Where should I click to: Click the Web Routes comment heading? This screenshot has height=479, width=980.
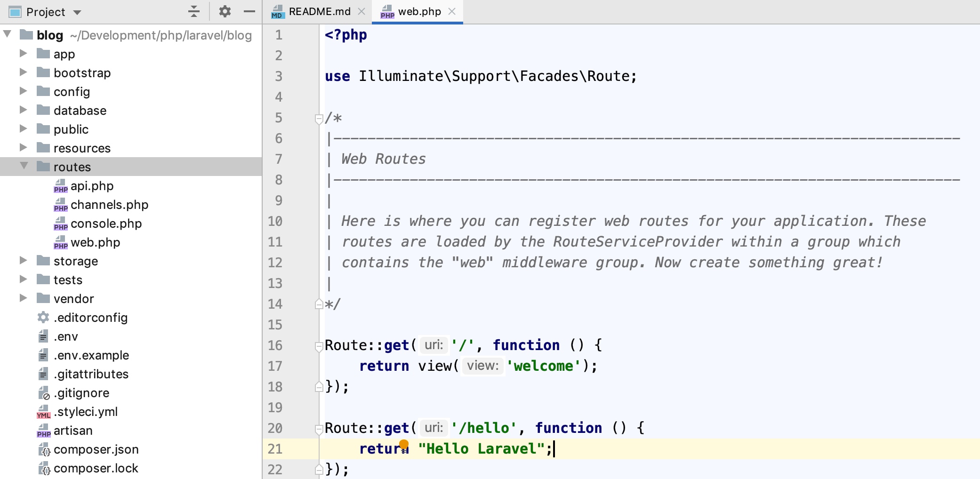click(383, 159)
